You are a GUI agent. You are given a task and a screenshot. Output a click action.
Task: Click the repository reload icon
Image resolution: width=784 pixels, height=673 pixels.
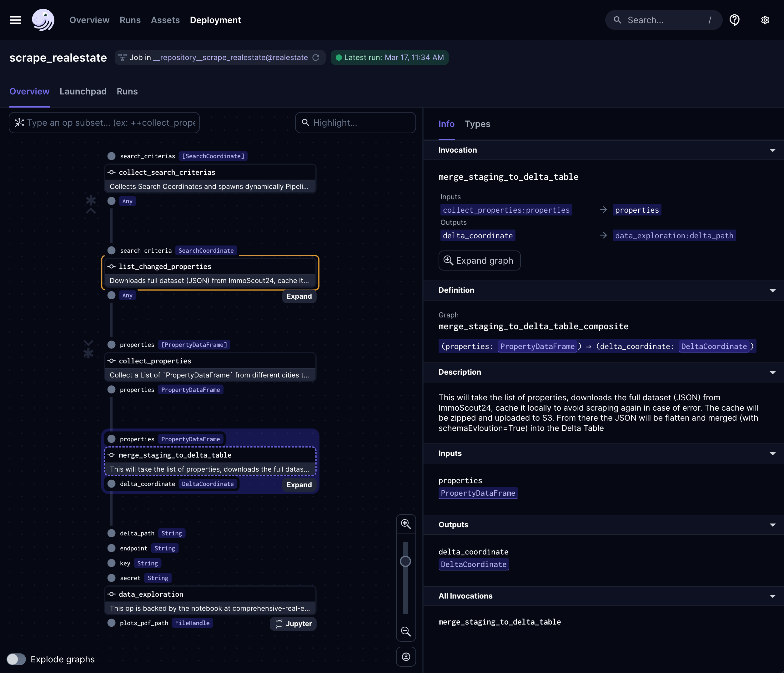(x=316, y=58)
